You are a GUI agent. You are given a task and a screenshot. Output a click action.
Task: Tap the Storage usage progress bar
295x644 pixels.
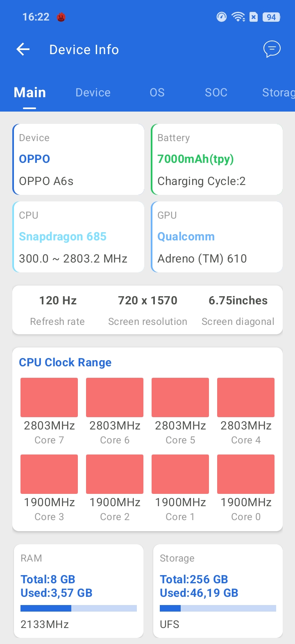[x=218, y=608]
